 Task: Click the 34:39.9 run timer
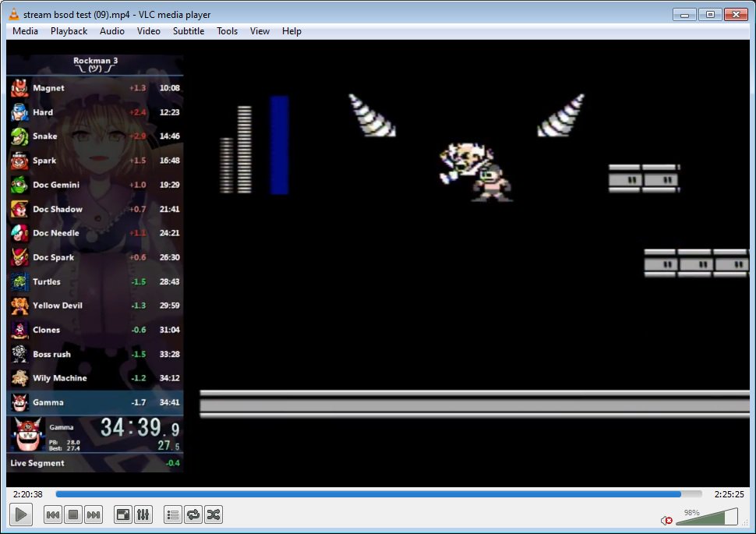140,427
